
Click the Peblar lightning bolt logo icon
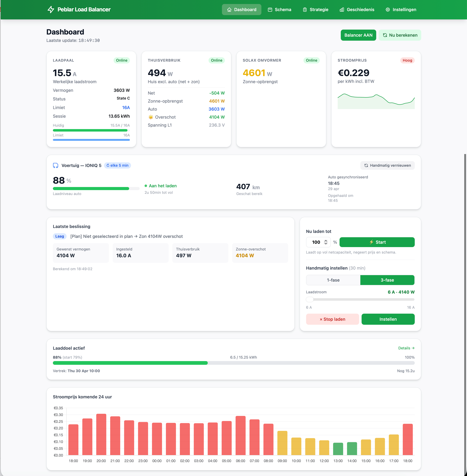[x=51, y=10]
